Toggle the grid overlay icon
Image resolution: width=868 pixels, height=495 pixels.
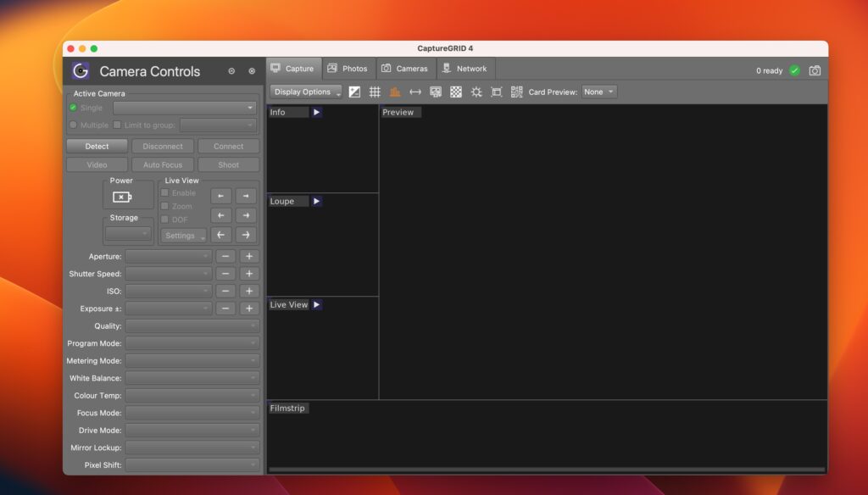coord(375,92)
